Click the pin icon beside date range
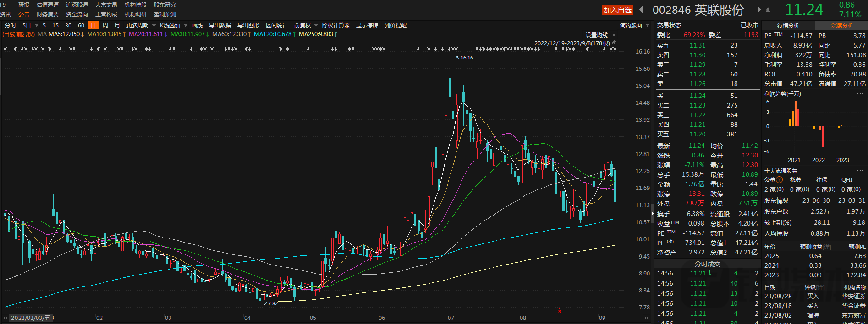Image resolution: width=868 pixels, height=324 pixels. coord(614,43)
